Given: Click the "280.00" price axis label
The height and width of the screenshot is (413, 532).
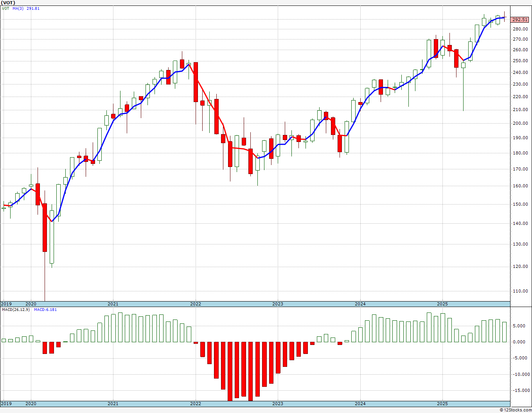Looking at the screenshot, I should pyautogui.click(x=520, y=29).
